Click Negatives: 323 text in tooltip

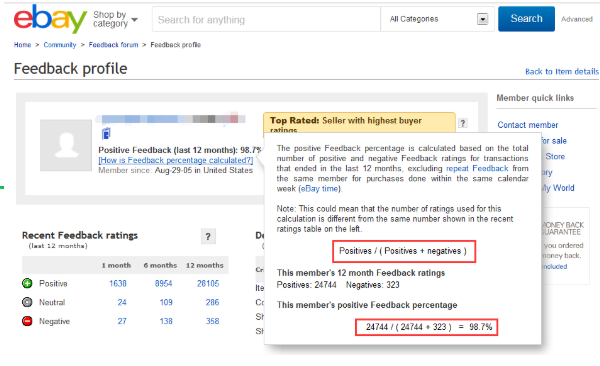point(373,285)
